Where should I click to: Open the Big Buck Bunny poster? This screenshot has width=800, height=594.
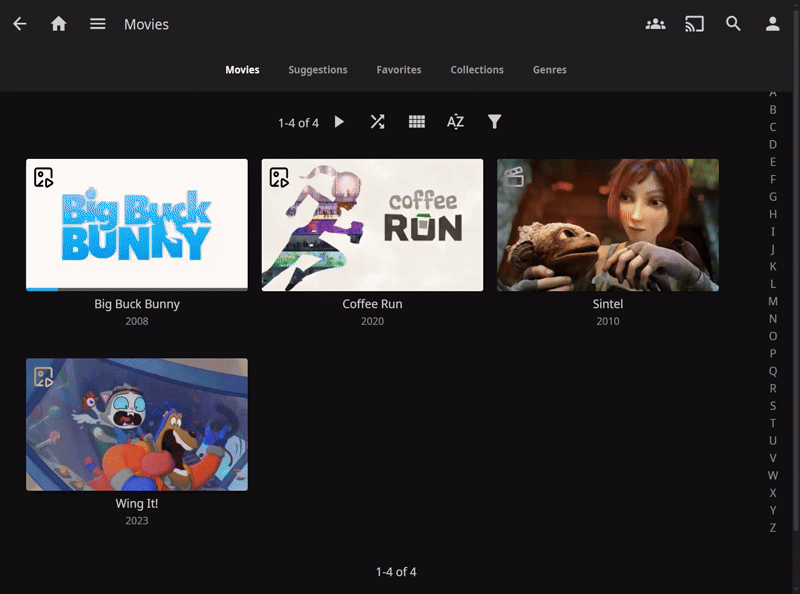click(x=137, y=225)
